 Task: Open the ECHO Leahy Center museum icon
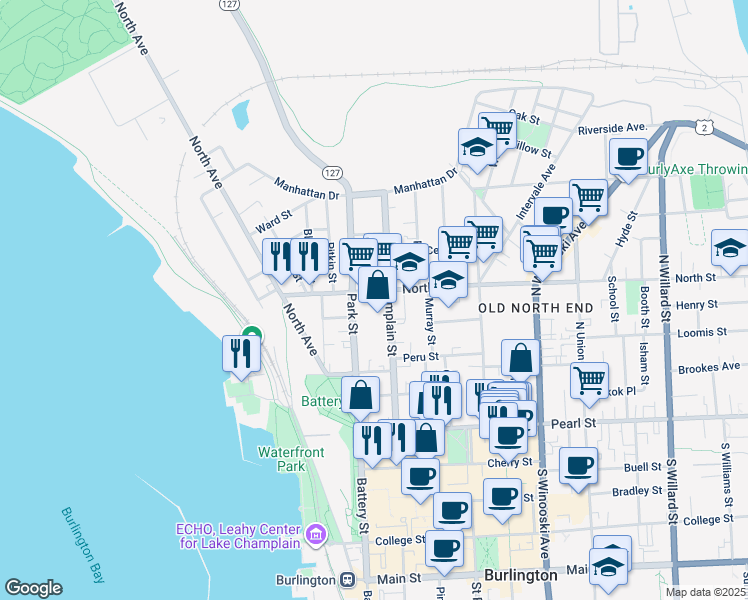pyautogui.click(x=318, y=536)
